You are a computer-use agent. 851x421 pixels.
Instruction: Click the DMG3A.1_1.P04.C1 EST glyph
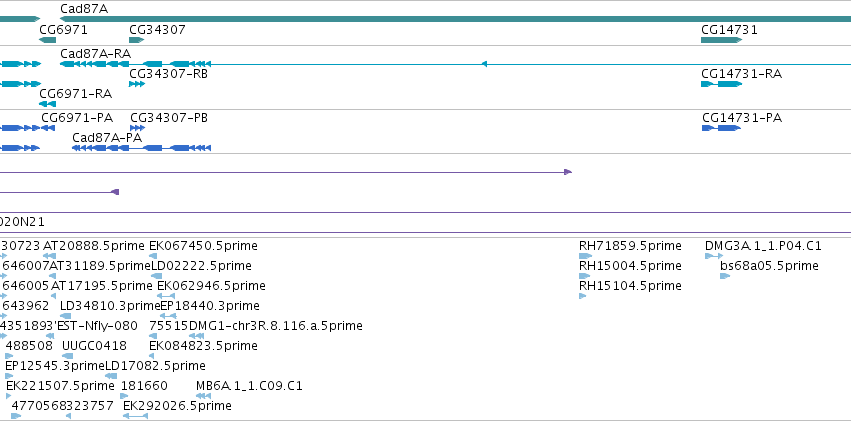point(714,256)
